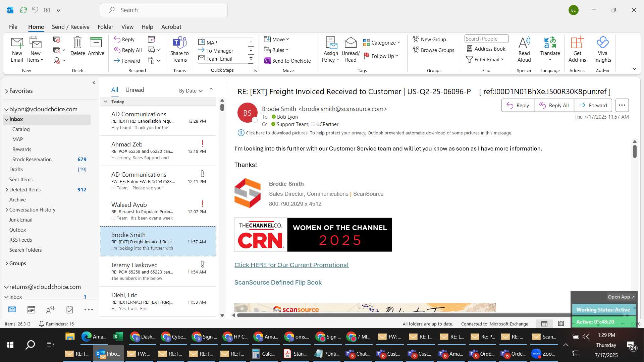Switch to Send / Receive tab
The height and width of the screenshot is (362, 644).
70,27
